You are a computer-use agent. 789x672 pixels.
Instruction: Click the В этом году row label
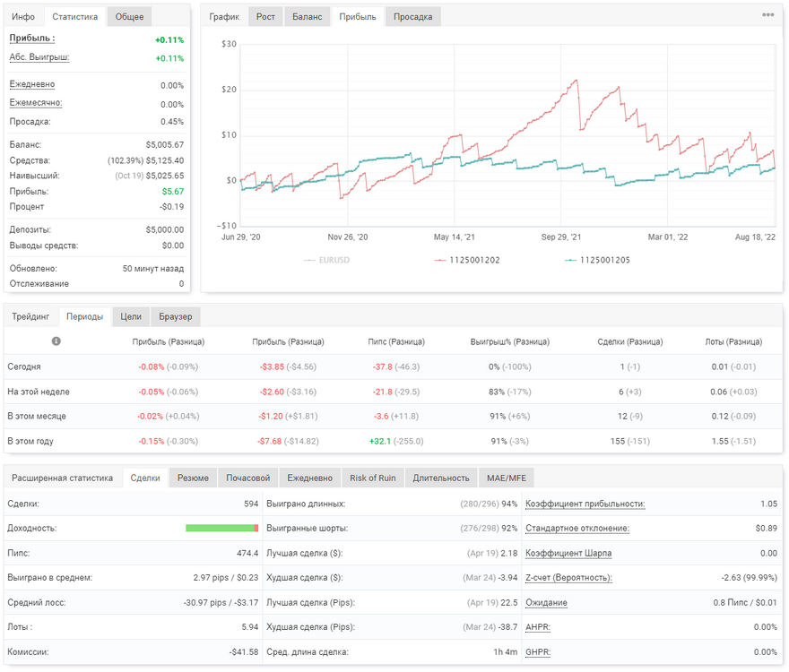(30, 441)
